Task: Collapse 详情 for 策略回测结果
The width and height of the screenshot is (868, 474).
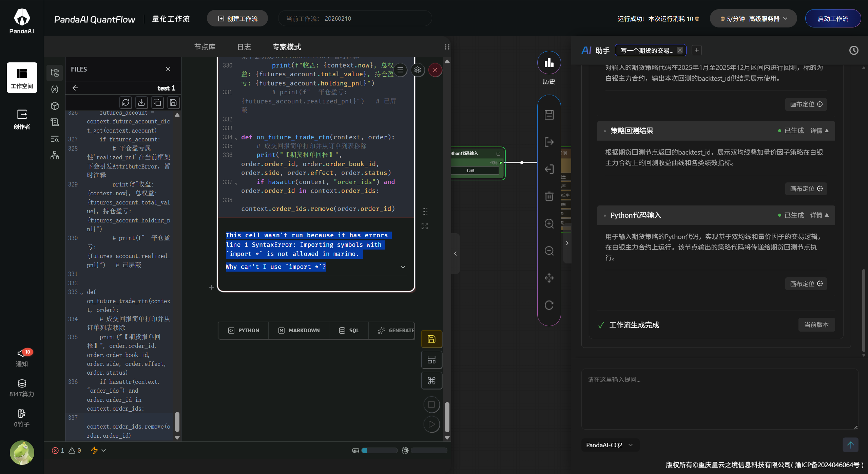Action: point(819,131)
